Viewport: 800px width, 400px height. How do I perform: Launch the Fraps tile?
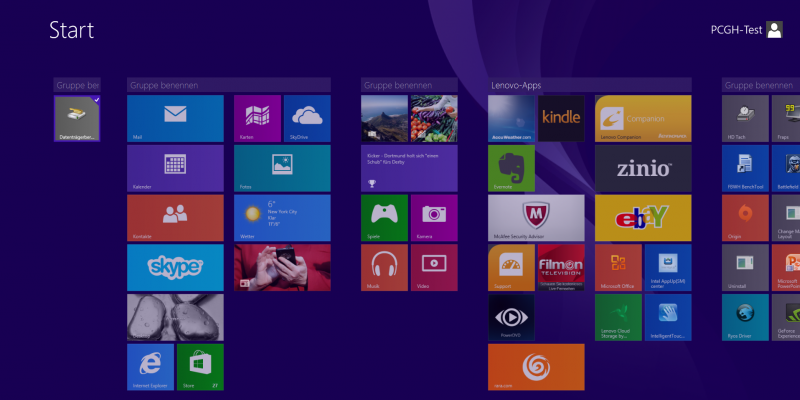(786, 118)
